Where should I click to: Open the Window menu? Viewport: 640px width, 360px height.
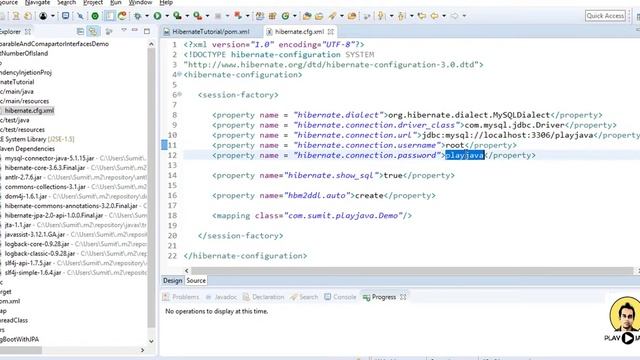(x=140, y=2)
